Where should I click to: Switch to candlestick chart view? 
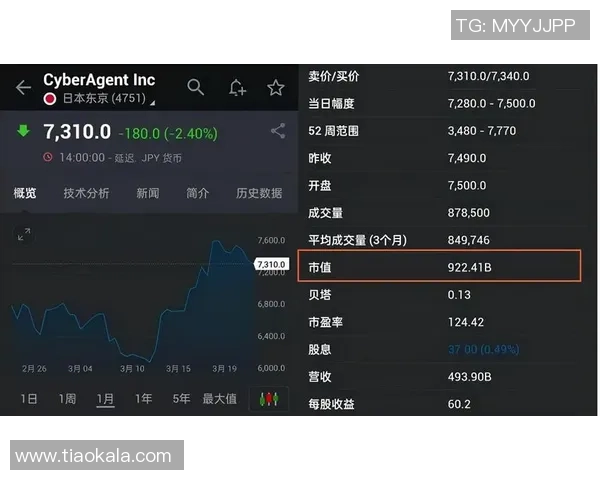tap(269, 399)
